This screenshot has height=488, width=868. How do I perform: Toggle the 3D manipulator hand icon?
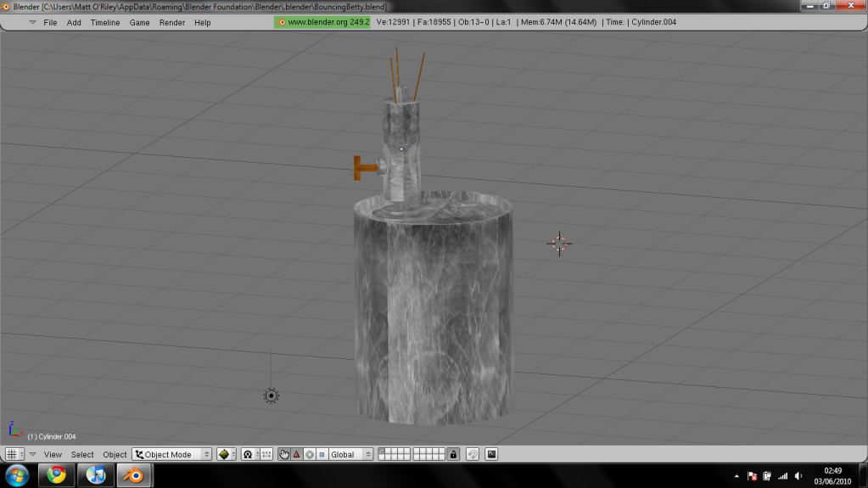(284, 454)
